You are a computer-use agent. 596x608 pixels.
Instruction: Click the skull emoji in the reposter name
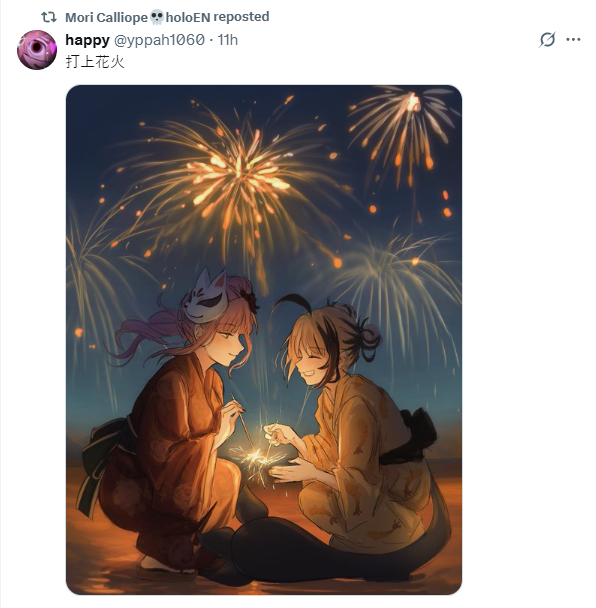click(x=157, y=17)
